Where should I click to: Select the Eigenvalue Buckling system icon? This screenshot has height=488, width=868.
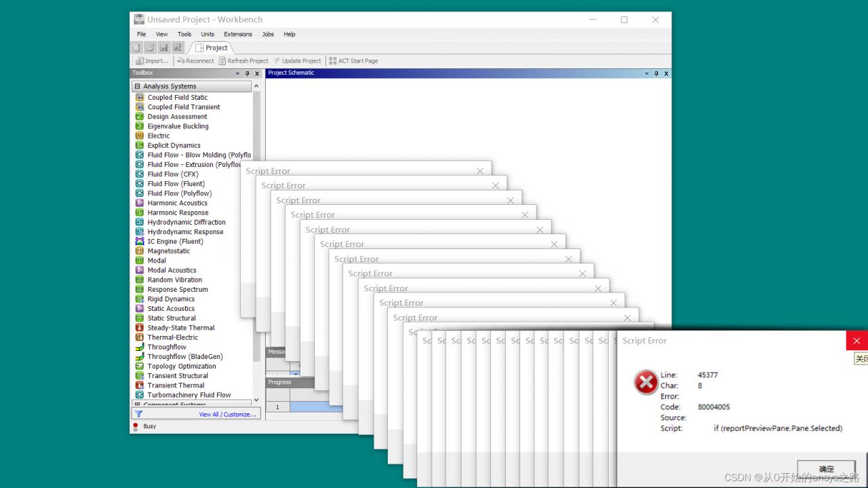click(x=140, y=126)
